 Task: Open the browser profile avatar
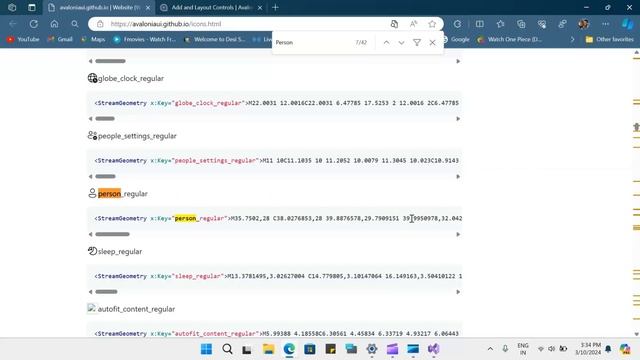583,24
